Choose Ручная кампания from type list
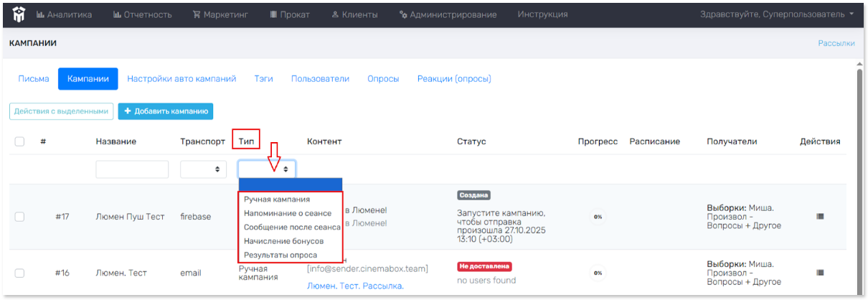The width and height of the screenshot is (868, 300). [277, 199]
